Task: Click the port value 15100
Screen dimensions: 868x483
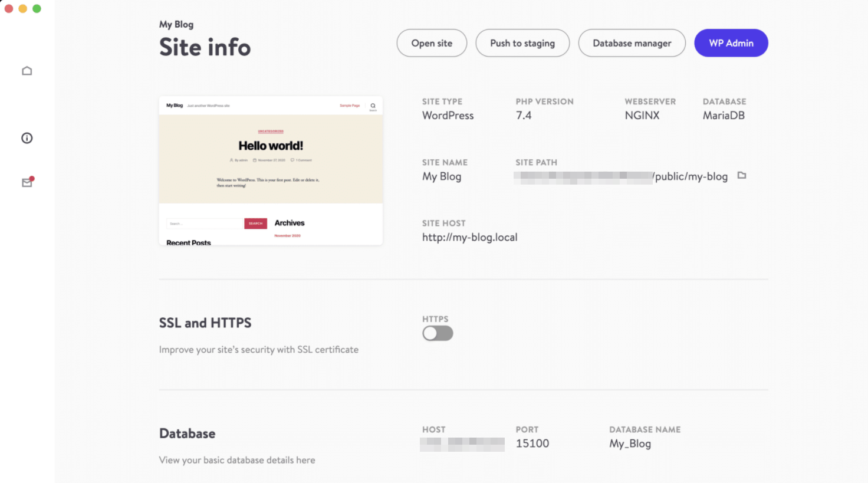Action: click(532, 443)
